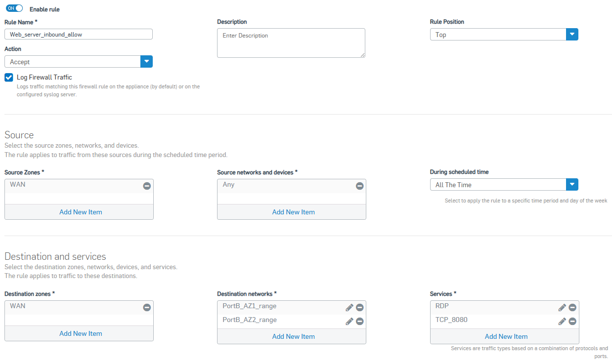Screen dimensions: 612x364
Task: Expand the During scheduled time dropdown
Action: pos(571,185)
